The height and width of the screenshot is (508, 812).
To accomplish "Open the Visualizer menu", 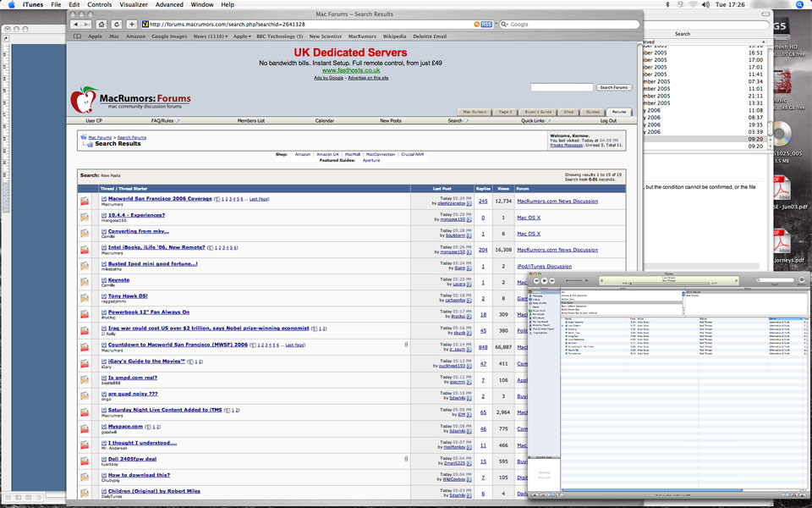I will click(x=134, y=5).
